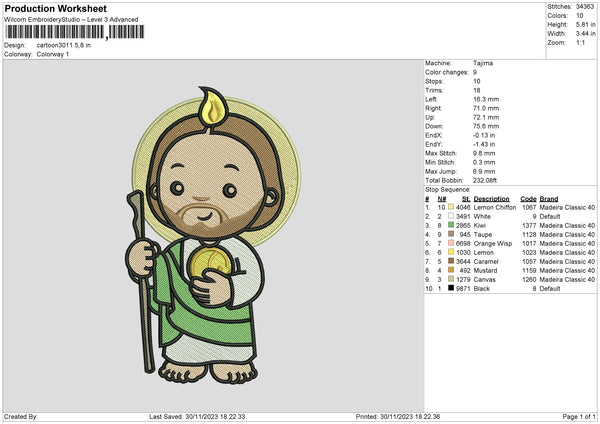
Task: Click the Taupe color swatch
Action: tap(451, 234)
